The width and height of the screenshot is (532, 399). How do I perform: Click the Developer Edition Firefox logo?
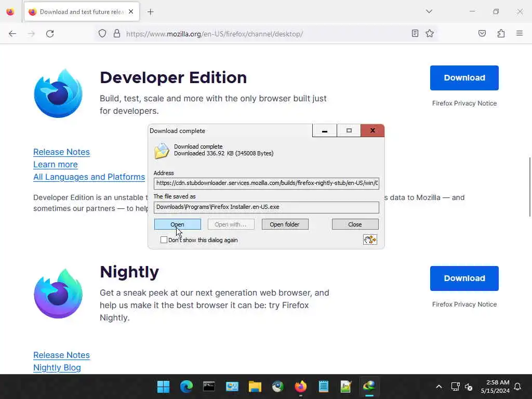pos(58,94)
